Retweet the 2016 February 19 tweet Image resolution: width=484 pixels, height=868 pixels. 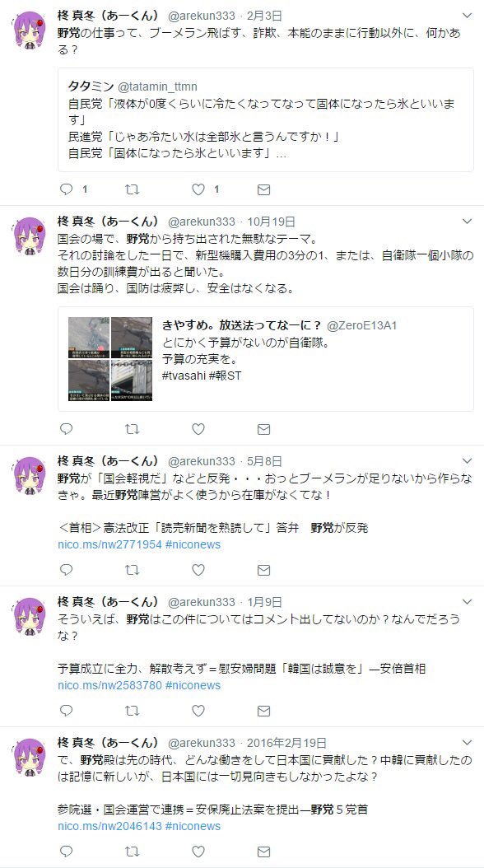[133, 852]
